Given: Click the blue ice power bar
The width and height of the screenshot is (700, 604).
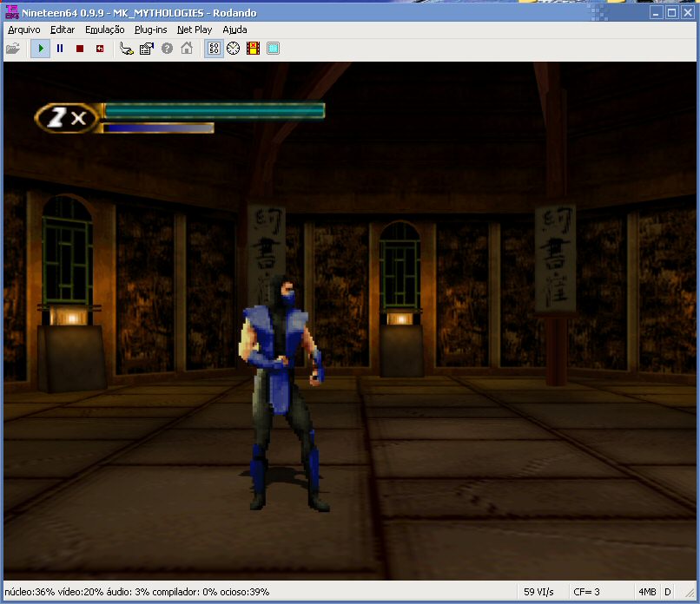Looking at the screenshot, I should point(158,128).
